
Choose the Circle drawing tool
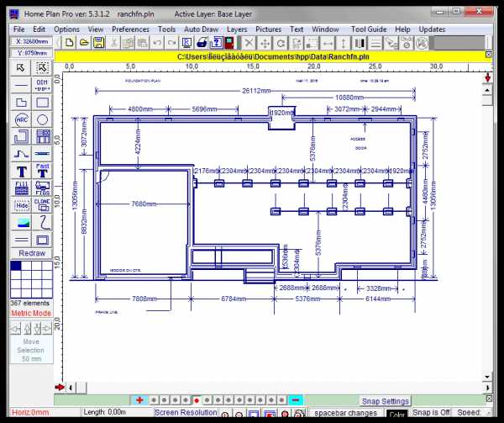42,120
